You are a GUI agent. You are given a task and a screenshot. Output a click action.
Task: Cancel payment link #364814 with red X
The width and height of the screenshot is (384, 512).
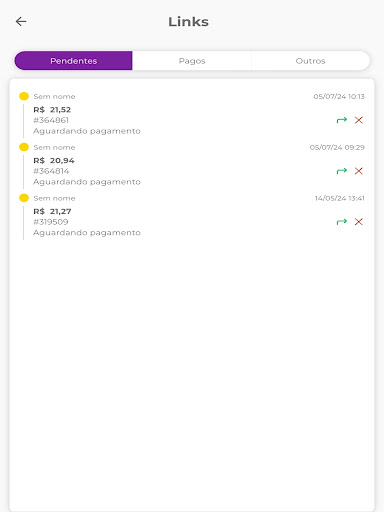(359, 171)
